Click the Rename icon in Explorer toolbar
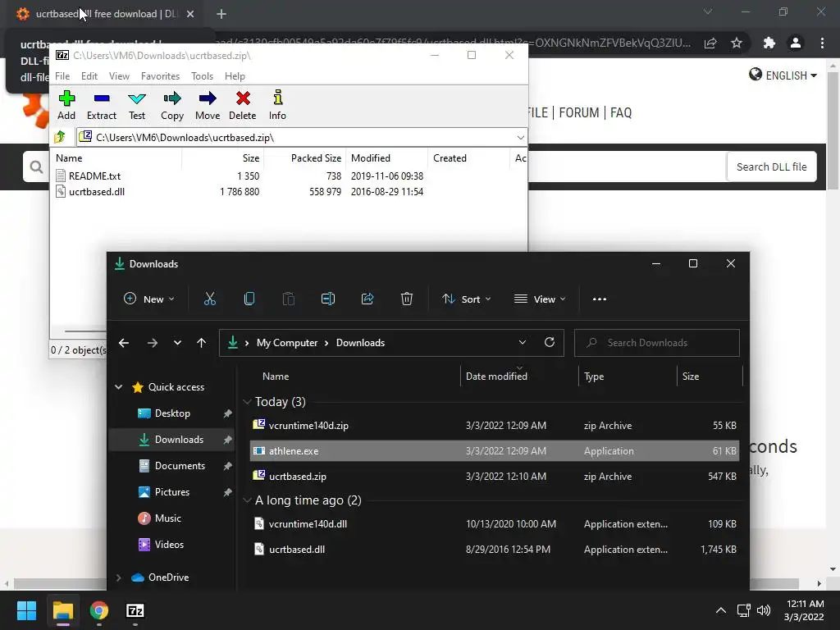Image resolution: width=840 pixels, height=630 pixels. point(328,299)
